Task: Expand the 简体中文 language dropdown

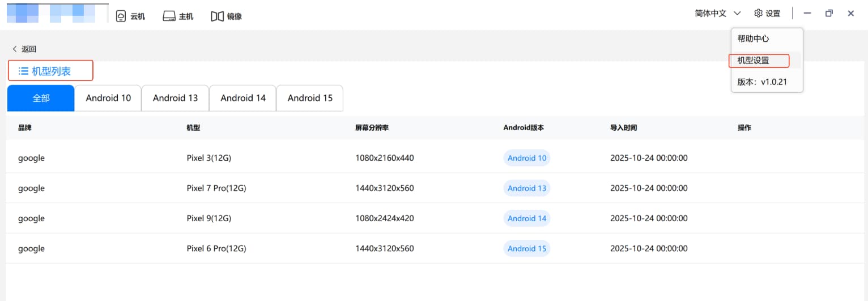Action: click(710, 13)
